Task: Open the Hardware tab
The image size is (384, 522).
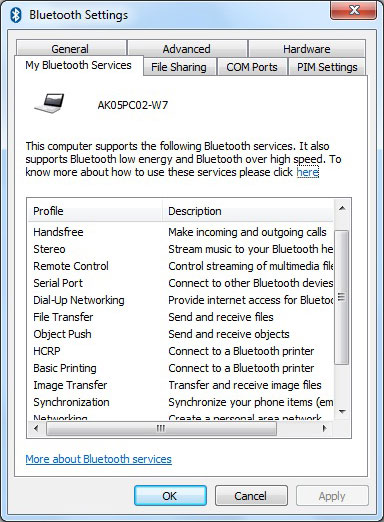Action: pos(307,49)
